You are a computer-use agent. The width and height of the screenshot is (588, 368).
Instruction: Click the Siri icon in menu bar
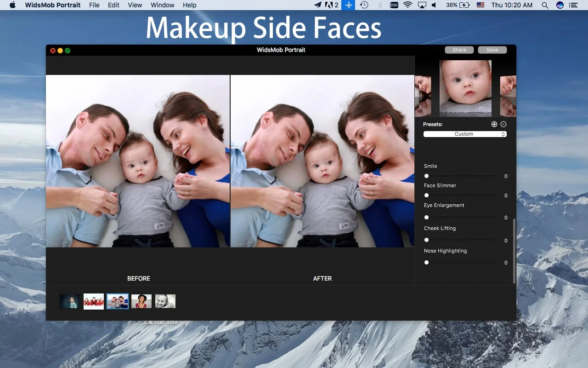[x=560, y=5]
